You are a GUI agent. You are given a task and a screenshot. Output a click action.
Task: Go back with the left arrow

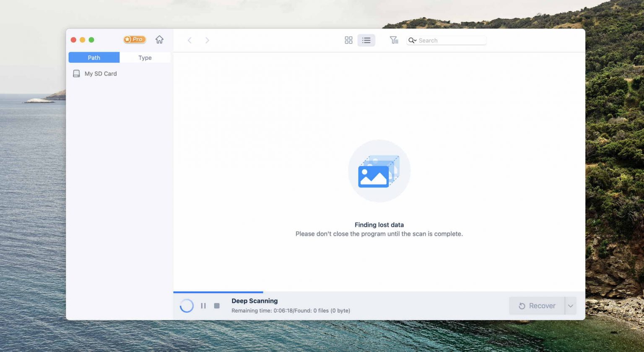tap(190, 40)
